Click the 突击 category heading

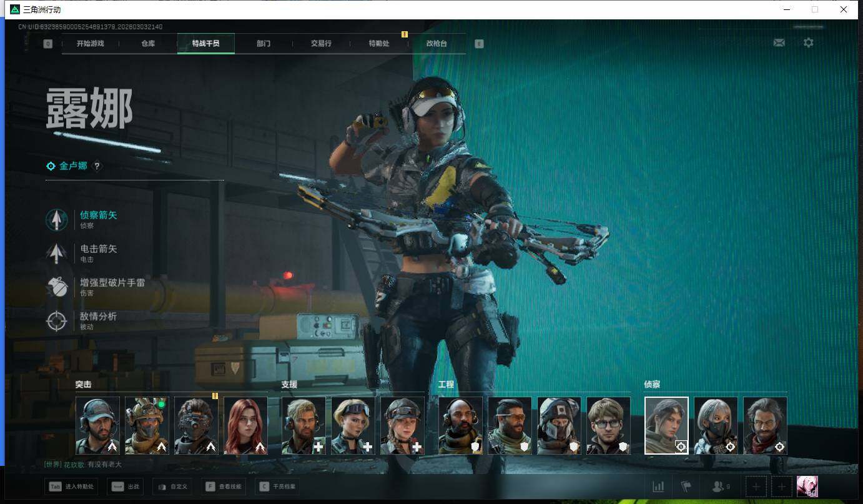[x=83, y=385]
